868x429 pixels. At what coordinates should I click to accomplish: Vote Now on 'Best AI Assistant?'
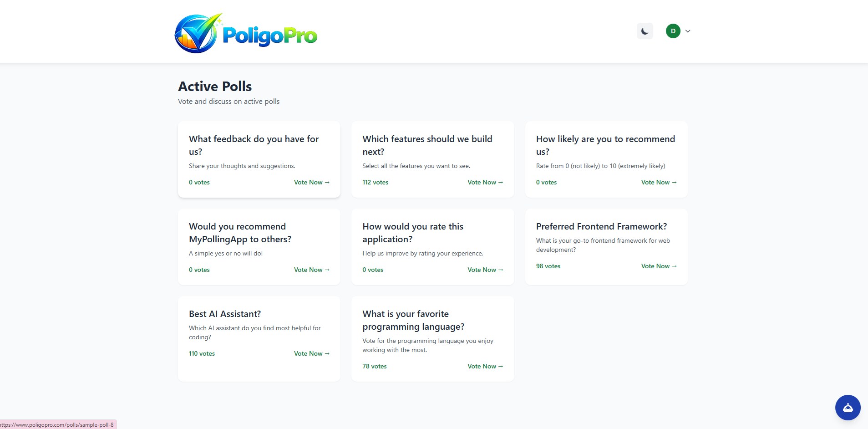[311, 353]
